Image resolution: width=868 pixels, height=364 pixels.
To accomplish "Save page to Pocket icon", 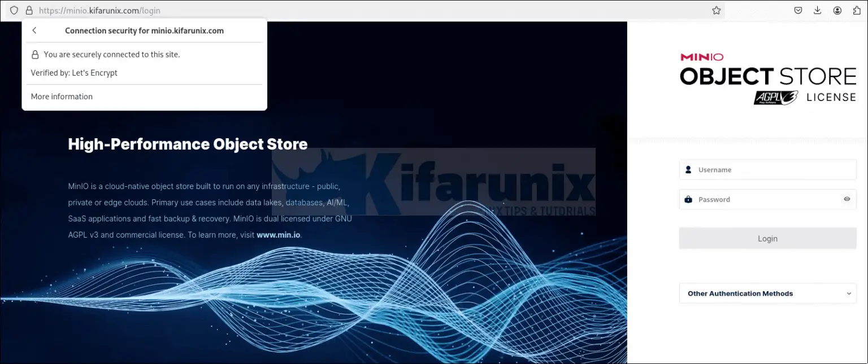I will coord(798,10).
